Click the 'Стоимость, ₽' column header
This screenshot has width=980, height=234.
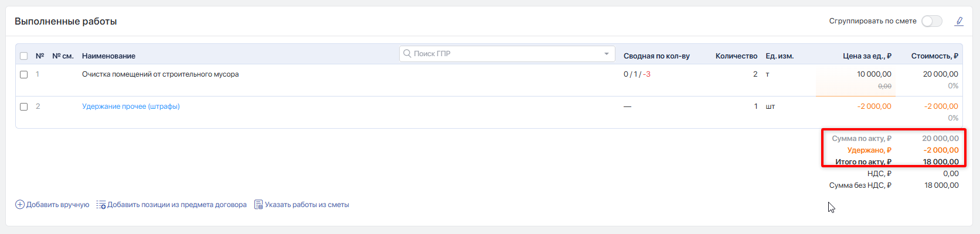tap(934, 56)
